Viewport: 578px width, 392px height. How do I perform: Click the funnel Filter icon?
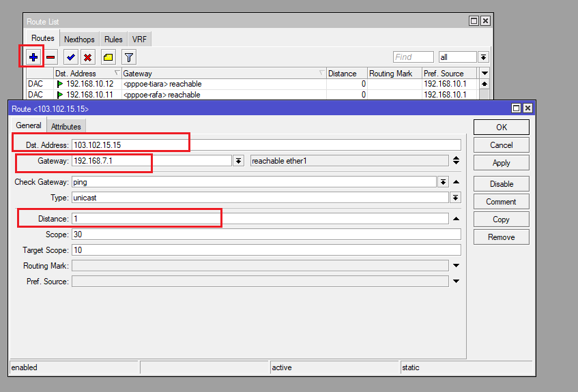click(x=128, y=57)
